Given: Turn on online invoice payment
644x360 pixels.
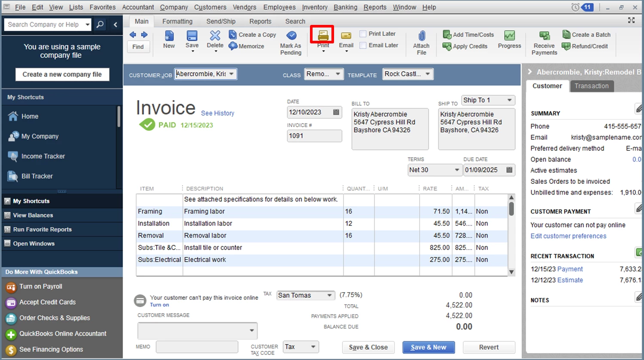Looking at the screenshot, I should [x=159, y=305].
